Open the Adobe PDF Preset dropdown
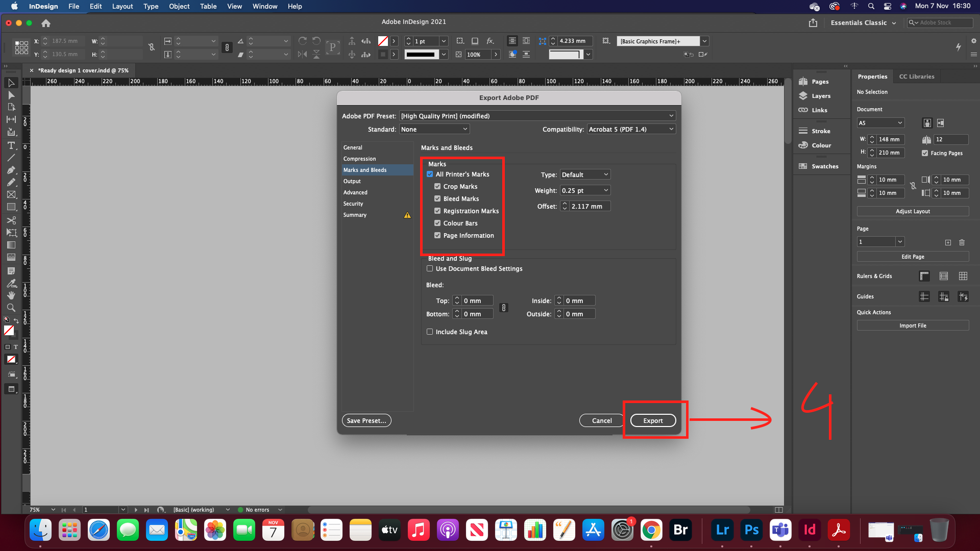980x551 pixels. [x=537, y=116]
